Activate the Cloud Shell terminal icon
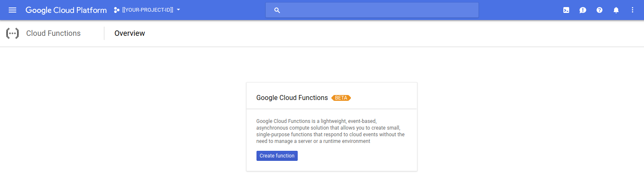The image size is (644, 195). [566, 10]
